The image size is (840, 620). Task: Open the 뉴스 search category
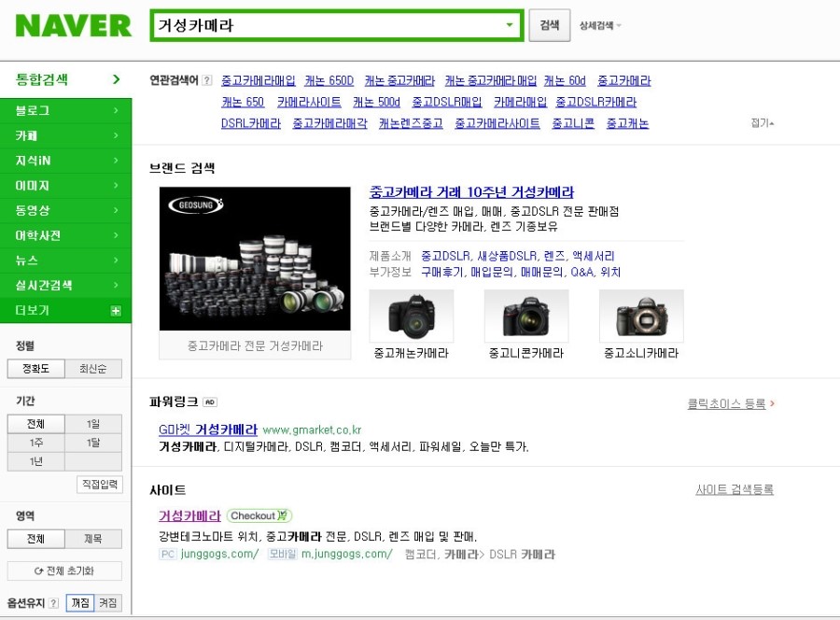[x=66, y=261]
